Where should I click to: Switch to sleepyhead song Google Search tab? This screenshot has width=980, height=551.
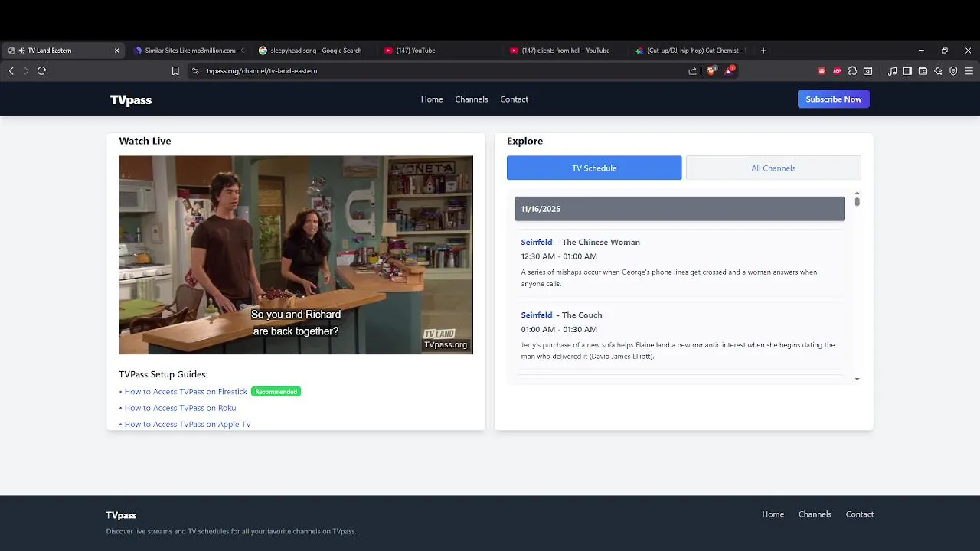[x=314, y=51]
